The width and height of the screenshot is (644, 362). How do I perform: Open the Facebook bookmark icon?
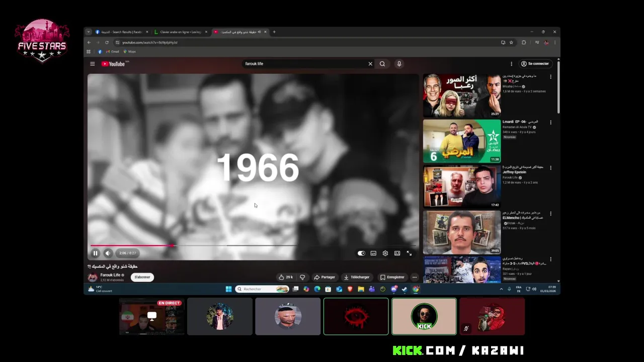100,51
